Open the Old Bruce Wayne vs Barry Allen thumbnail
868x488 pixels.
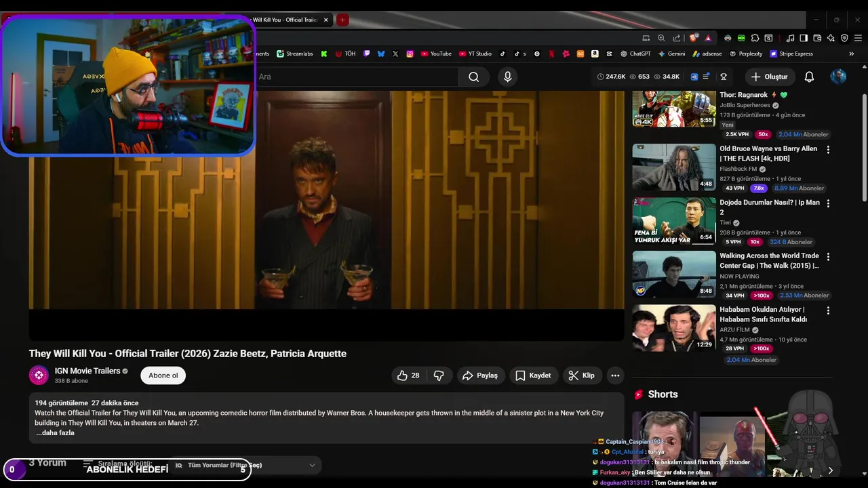tap(674, 167)
